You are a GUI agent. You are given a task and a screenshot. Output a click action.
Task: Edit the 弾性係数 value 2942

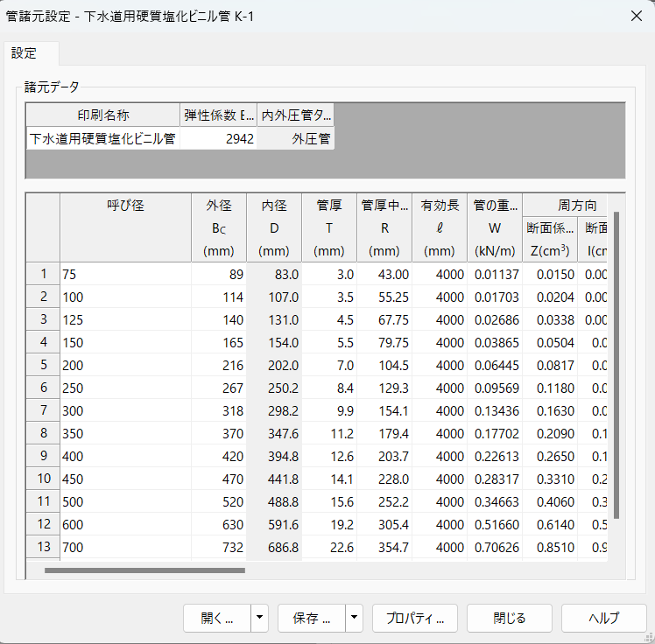[x=219, y=138]
